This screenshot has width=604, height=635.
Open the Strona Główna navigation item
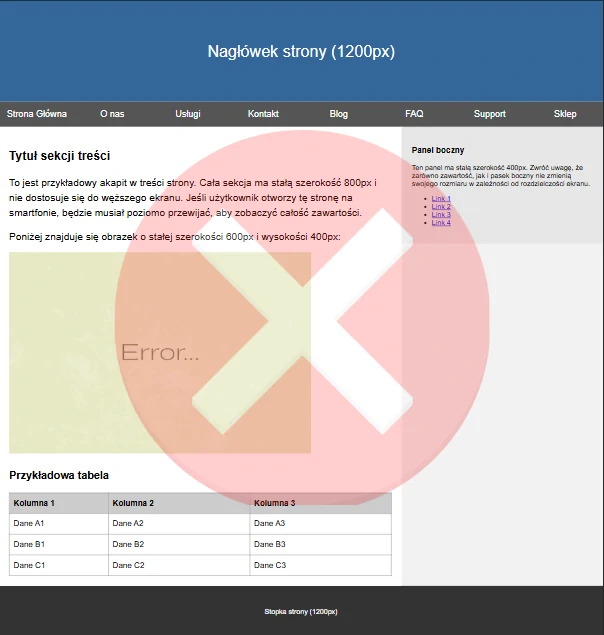point(37,114)
